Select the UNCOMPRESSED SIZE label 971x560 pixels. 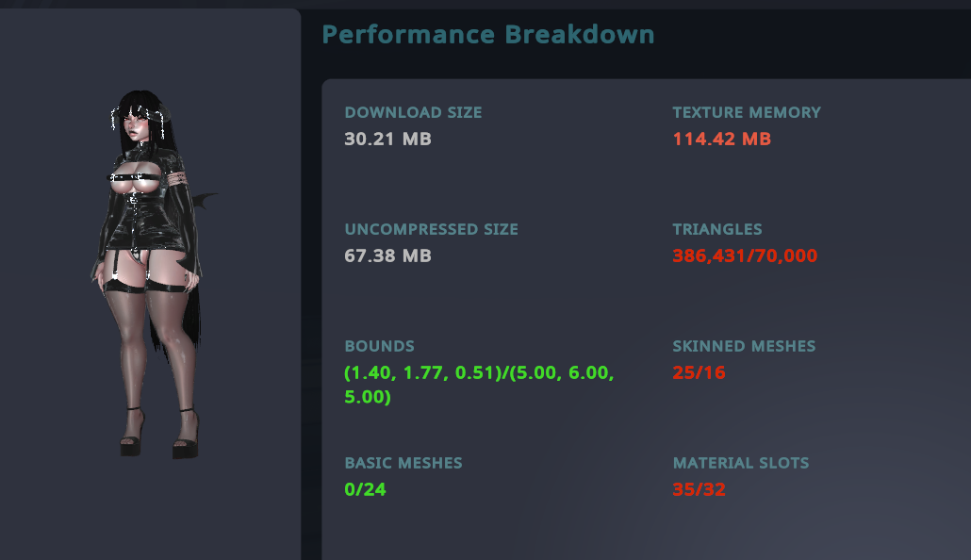click(x=431, y=229)
